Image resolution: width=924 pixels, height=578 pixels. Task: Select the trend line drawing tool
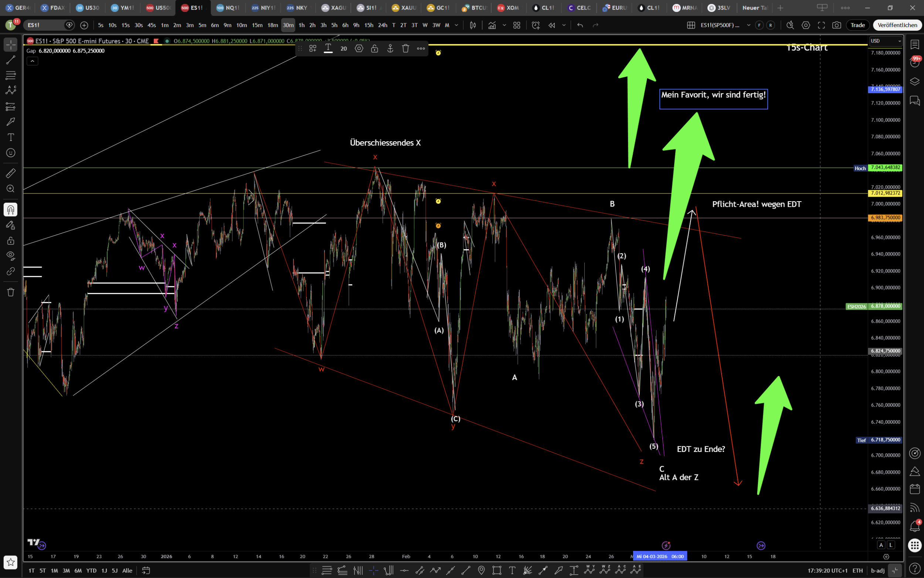11,60
